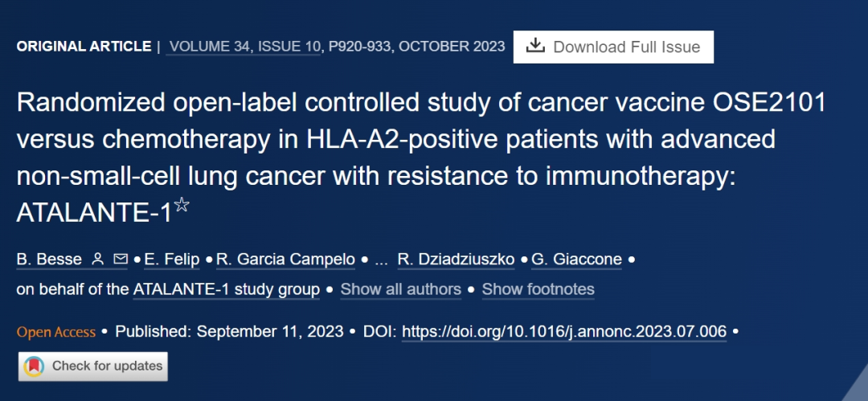This screenshot has height=401, width=868.
Task: Open Volume 34, Issue 10 link
Action: point(244,47)
